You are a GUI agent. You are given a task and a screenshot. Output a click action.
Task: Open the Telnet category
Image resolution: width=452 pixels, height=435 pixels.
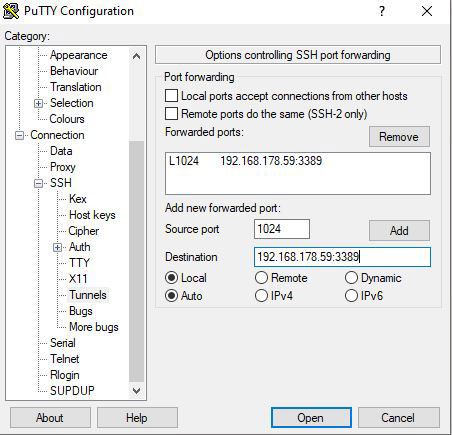point(65,359)
